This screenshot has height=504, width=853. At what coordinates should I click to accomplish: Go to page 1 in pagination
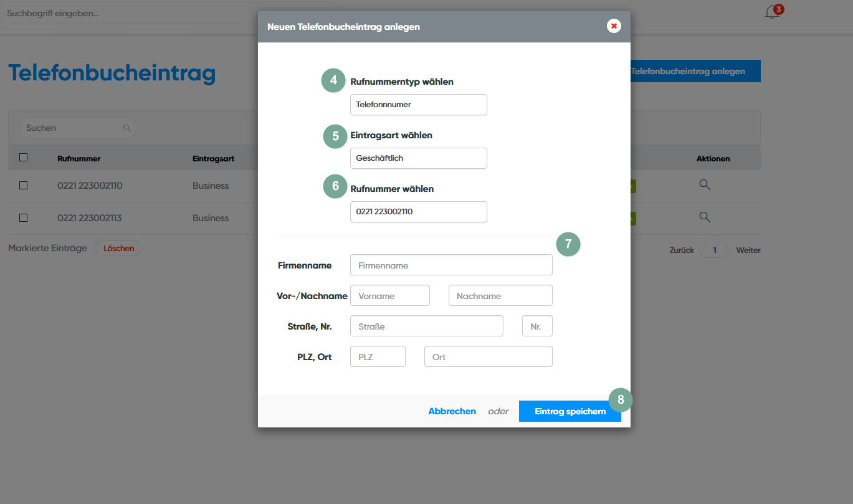click(x=714, y=250)
